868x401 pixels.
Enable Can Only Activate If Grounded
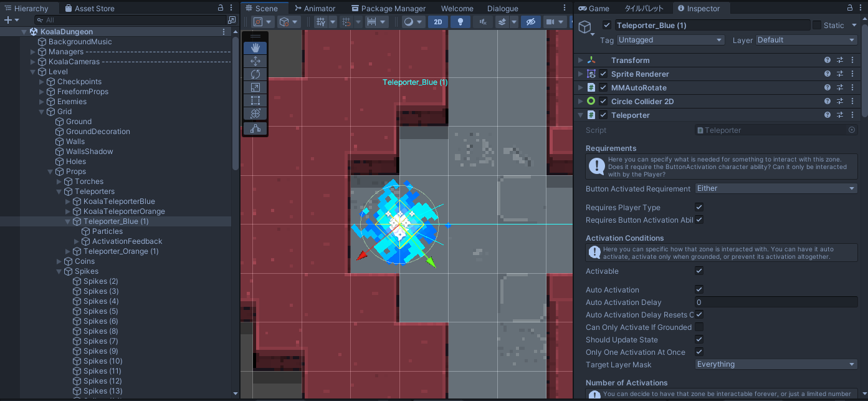coord(699,327)
